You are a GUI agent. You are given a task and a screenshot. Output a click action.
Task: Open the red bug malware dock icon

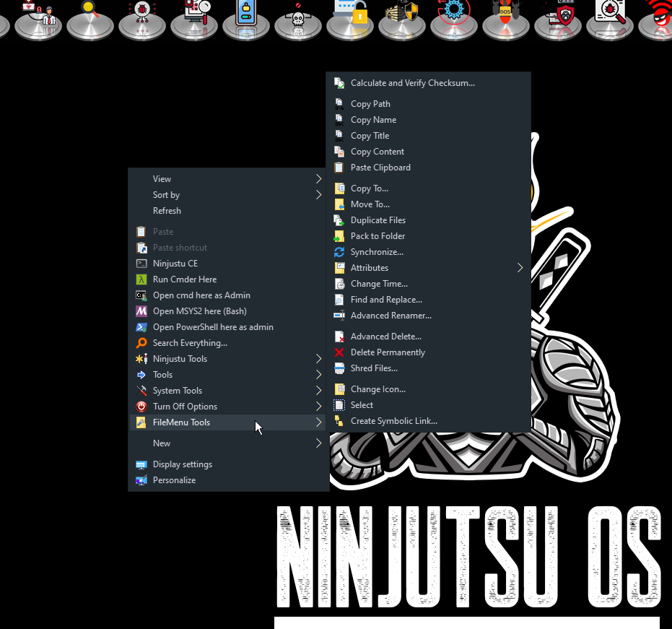click(142, 19)
